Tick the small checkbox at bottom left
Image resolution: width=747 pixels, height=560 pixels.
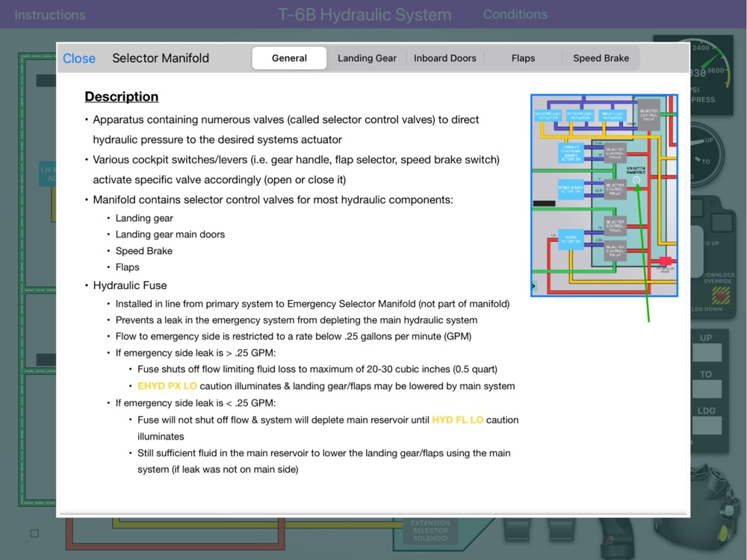click(x=34, y=533)
